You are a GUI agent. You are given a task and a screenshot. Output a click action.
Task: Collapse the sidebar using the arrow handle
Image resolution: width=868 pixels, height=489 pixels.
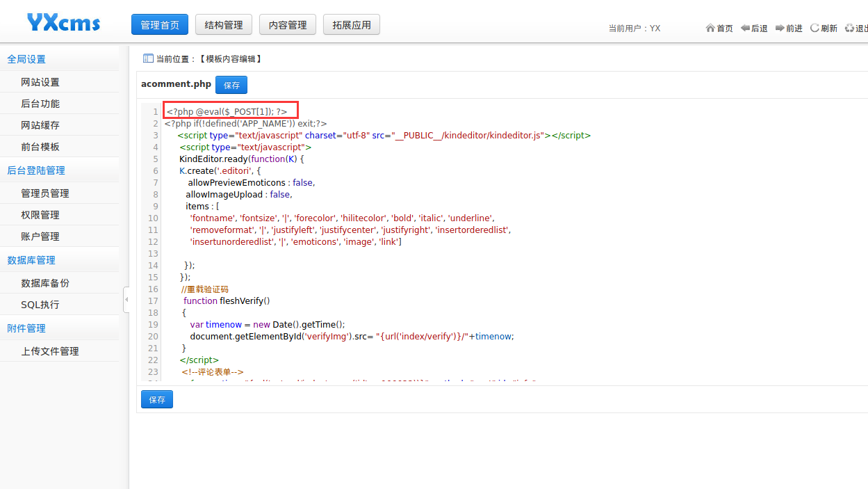pyautogui.click(x=126, y=299)
